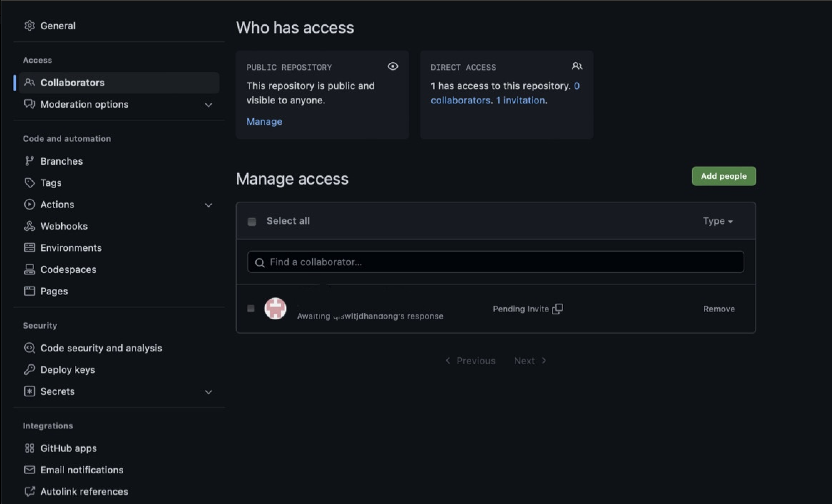This screenshot has height=504, width=832.
Task: Expand the Actions submenu chevron
Action: [209, 205]
